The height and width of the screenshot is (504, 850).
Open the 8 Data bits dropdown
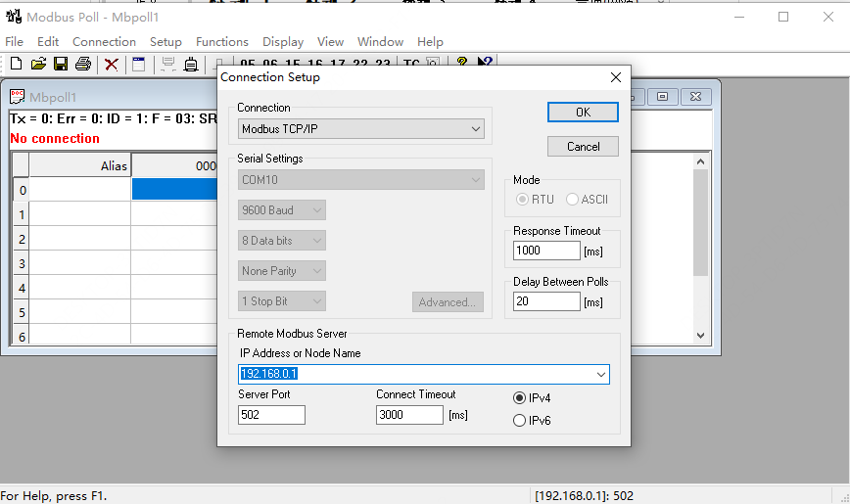pos(282,241)
